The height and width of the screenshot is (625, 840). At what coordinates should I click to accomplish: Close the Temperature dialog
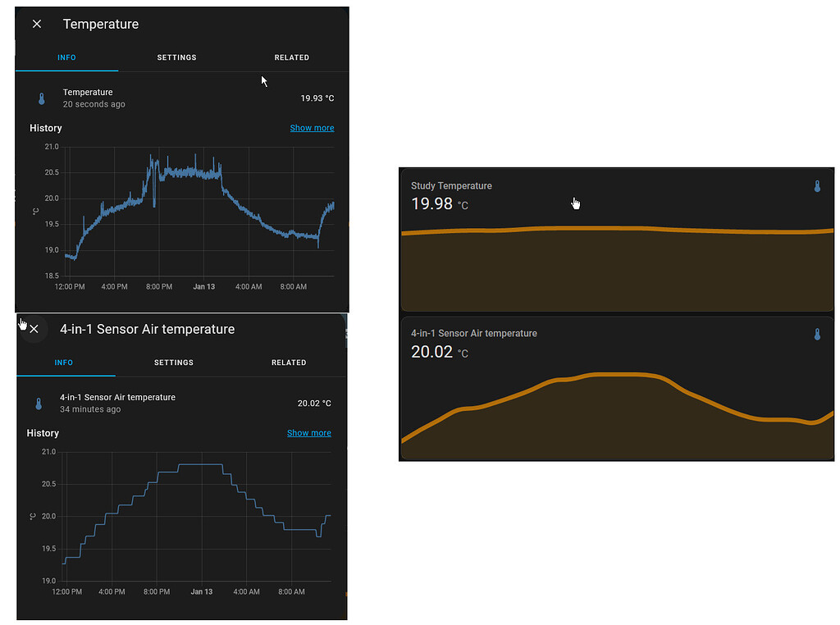coord(36,24)
